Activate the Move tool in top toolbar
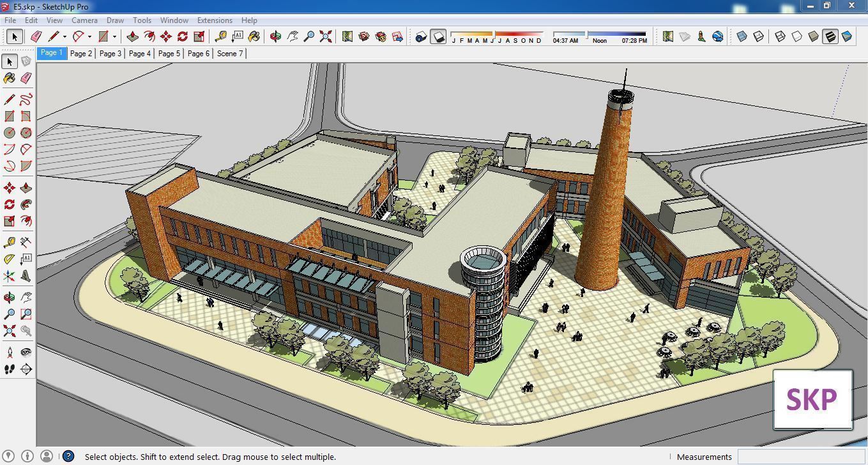 point(166,36)
